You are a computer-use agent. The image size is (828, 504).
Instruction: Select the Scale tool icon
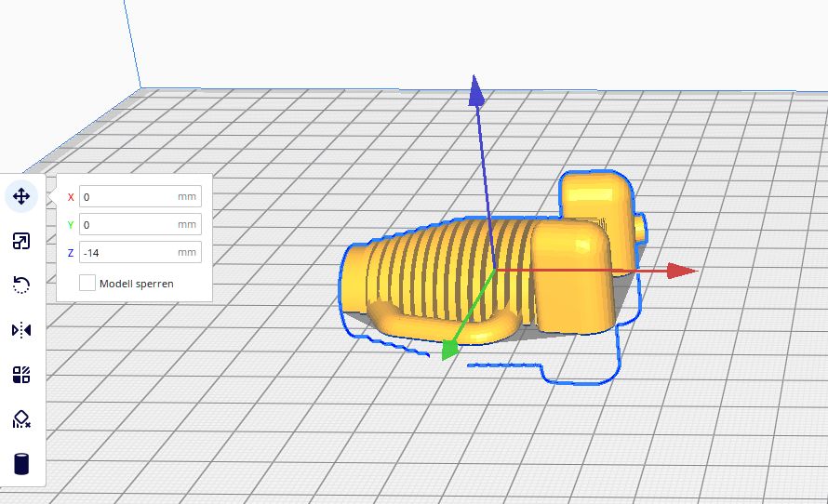(x=21, y=241)
